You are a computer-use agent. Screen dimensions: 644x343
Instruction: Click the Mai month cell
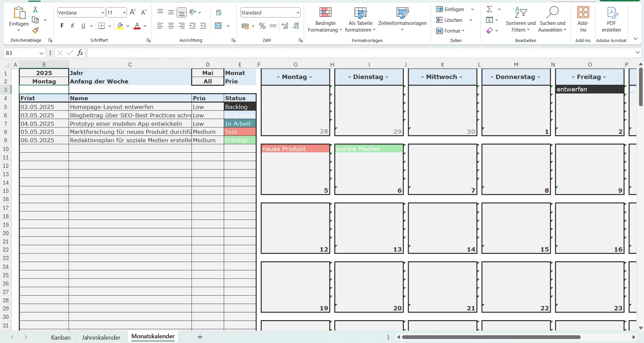pos(208,73)
